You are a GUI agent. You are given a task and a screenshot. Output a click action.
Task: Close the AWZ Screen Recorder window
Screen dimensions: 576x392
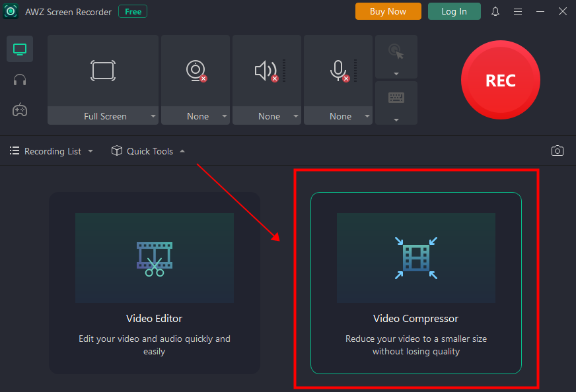[x=562, y=11]
